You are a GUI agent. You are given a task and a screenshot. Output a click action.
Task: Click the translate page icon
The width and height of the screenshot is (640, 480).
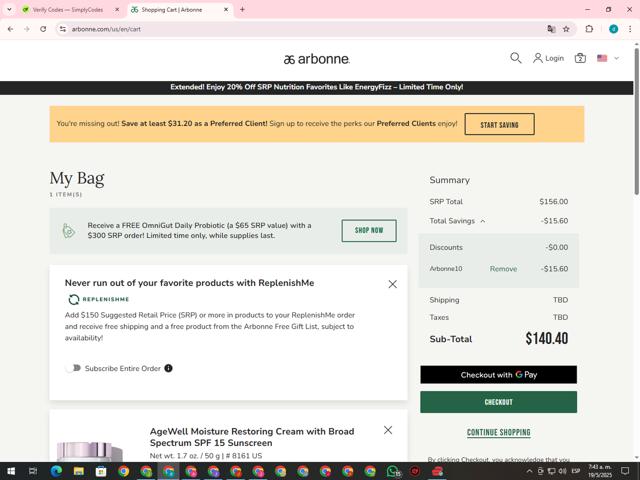point(551,29)
